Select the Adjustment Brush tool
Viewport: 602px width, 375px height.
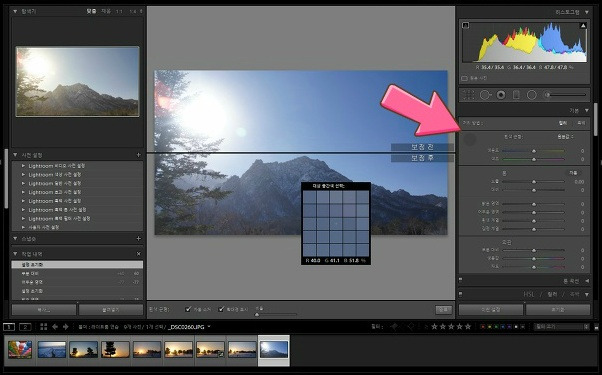(x=566, y=95)
